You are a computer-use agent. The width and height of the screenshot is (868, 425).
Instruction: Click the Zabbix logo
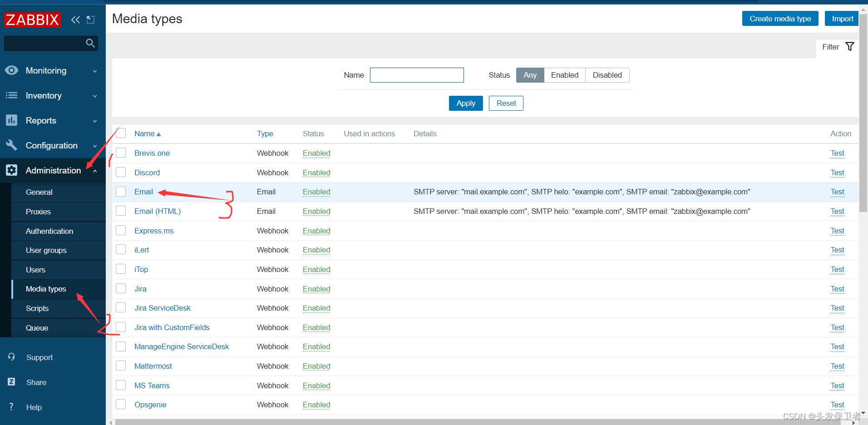(x=32, y=20)
